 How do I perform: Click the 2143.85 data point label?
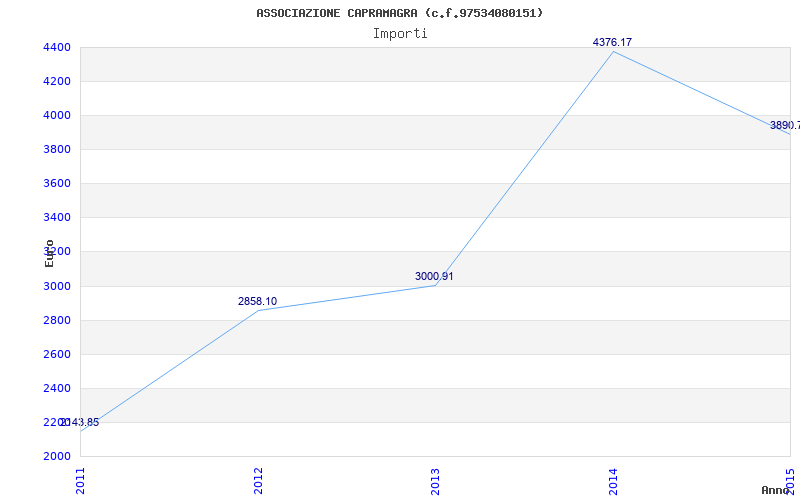click(80, 422)
